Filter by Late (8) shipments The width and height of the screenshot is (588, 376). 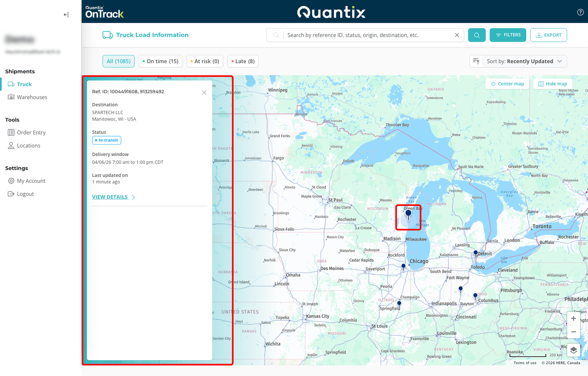click(243, 61)
